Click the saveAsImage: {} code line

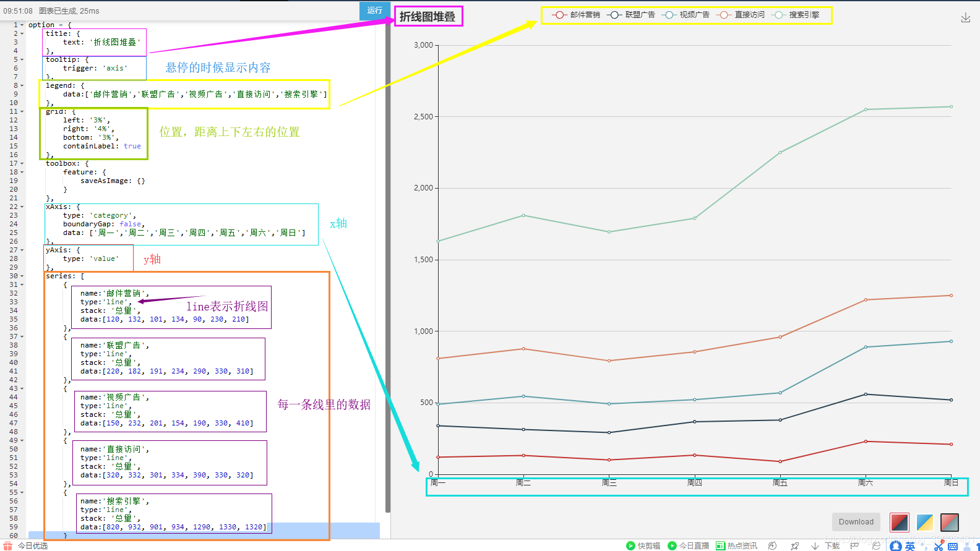(113, 181)
